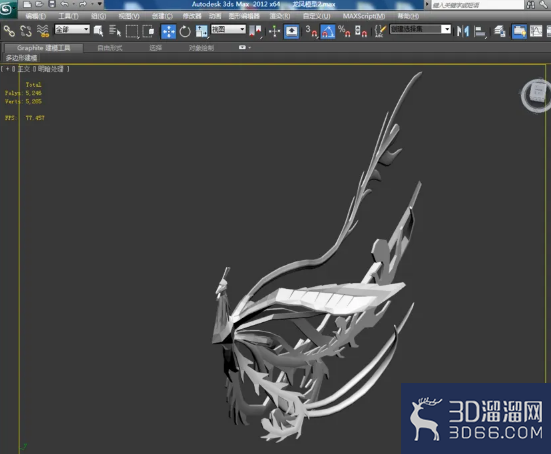
Task: Open the 创建选择集 named selection dropdown
Action: click(x=420, y=29)
